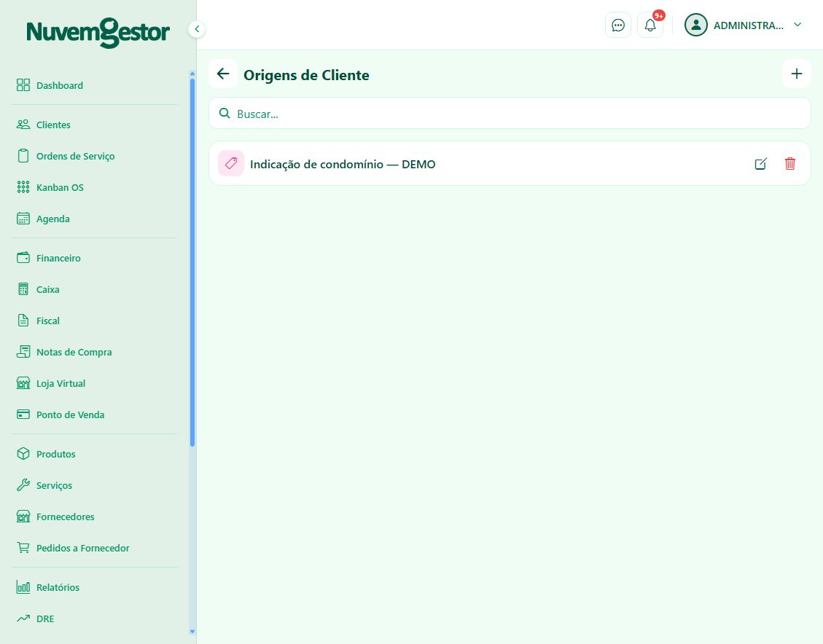
Task: Click the back arrow beside Origens de Cliente
Action: (223, 74)
